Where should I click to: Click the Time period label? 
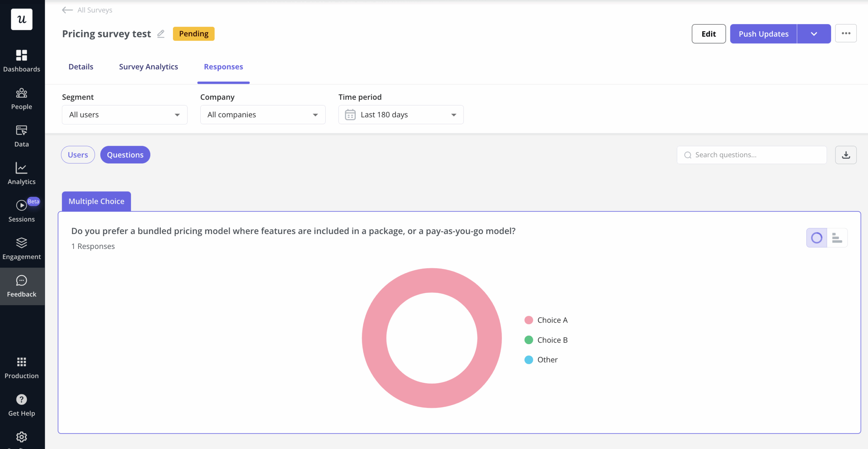tap(360, 97)
